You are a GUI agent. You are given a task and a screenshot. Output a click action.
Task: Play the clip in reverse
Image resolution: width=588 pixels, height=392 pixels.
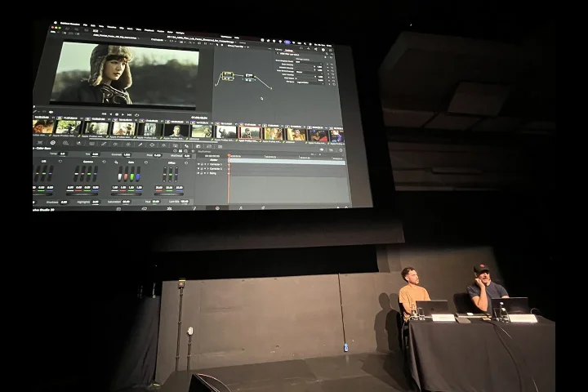click(110, 114)
